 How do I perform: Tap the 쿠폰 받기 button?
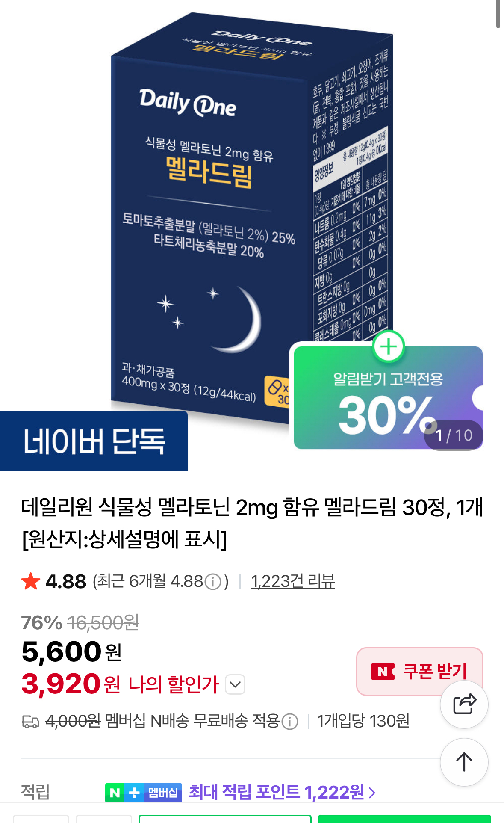(420, 671)
